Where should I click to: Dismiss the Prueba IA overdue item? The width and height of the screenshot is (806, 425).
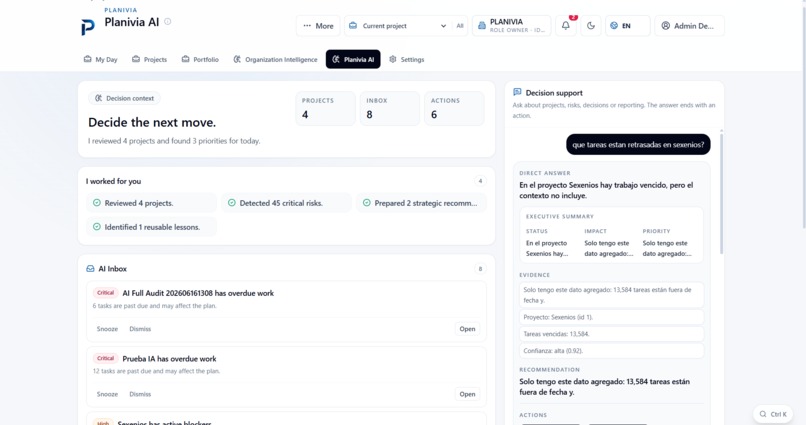point(140,394)
